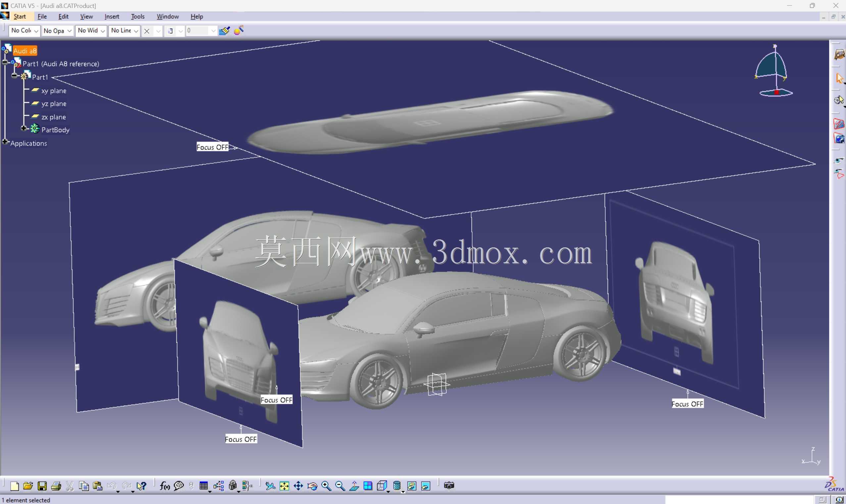Click the Isometric View cube icon

pos(382,486)
